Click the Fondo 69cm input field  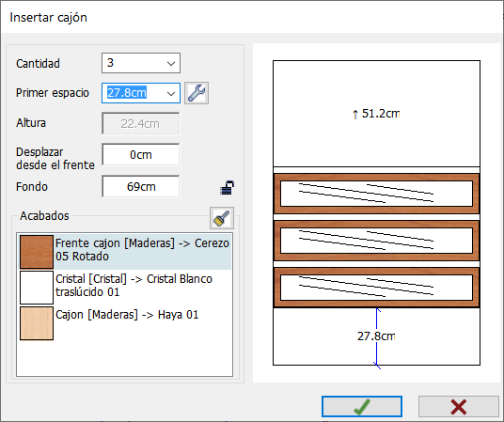pos(141,186)
